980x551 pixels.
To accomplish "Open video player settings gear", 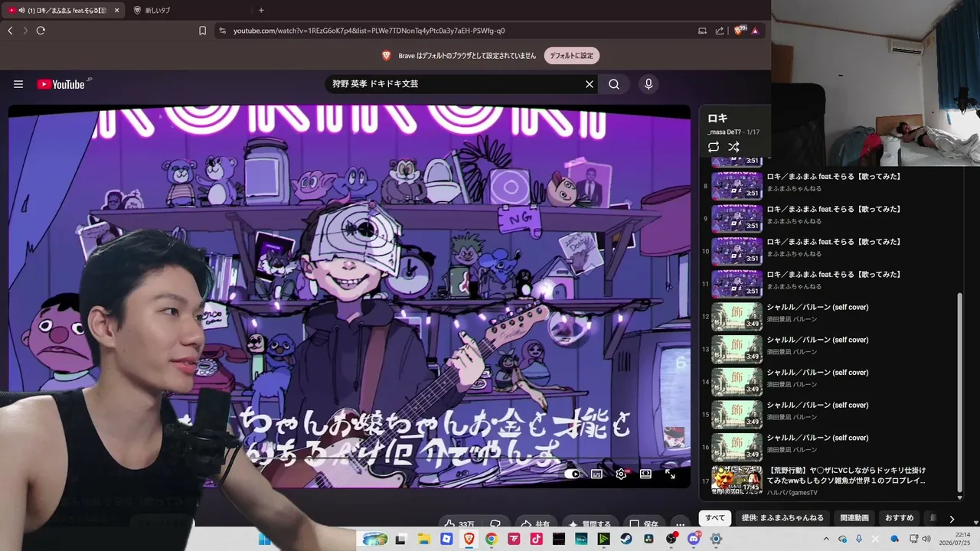I will (621, 474).
